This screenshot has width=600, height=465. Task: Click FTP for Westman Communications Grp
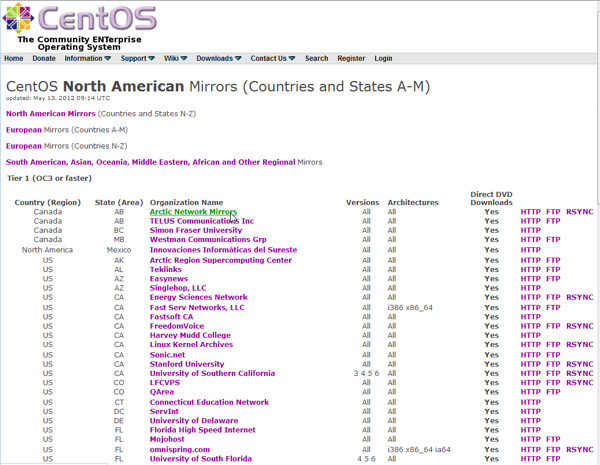click(x=553, y=239)
